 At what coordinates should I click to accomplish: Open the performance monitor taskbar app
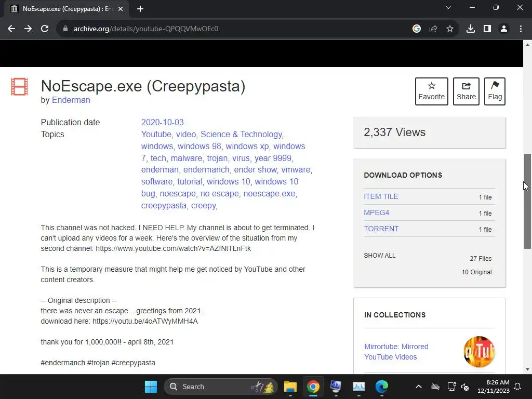click(x=358, y=387)
